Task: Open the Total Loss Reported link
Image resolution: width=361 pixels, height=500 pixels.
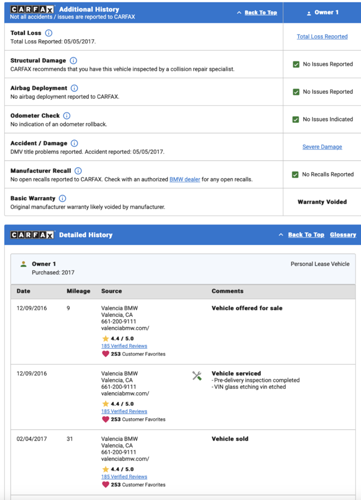Action: pyautogui.click(x=322, y=37)
